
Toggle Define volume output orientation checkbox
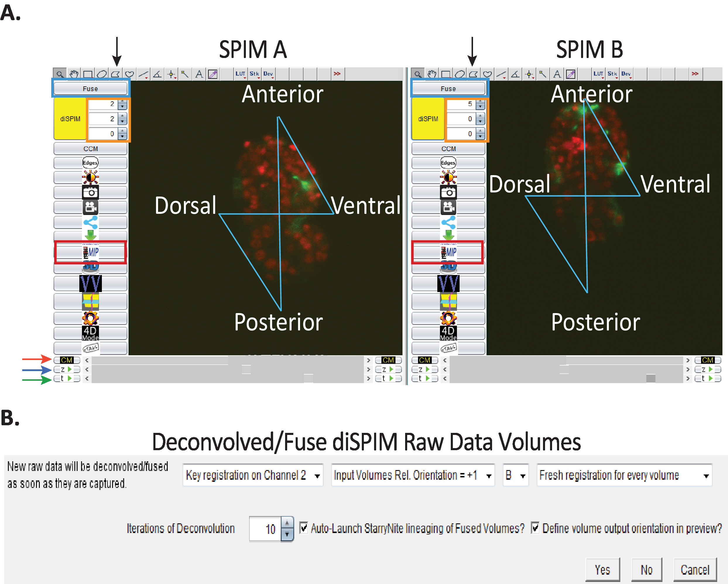[x=535, y=528]
